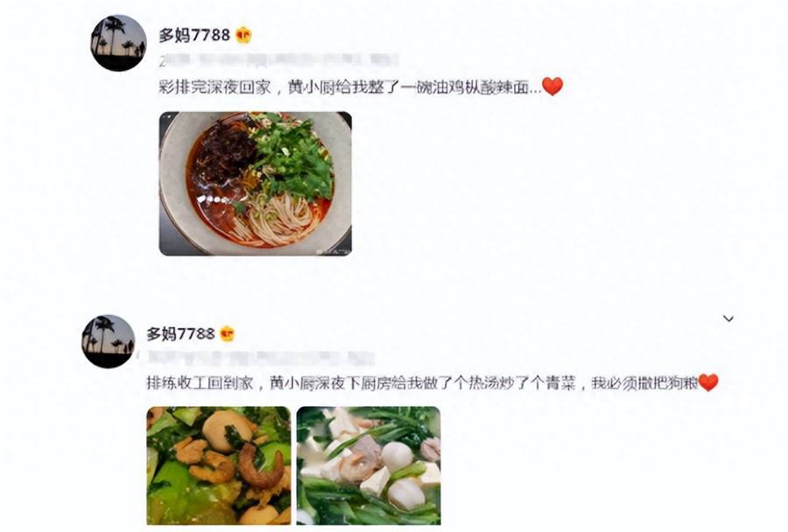
Task: Click the white fish ball in soup photo
Action: pos(397,456)
